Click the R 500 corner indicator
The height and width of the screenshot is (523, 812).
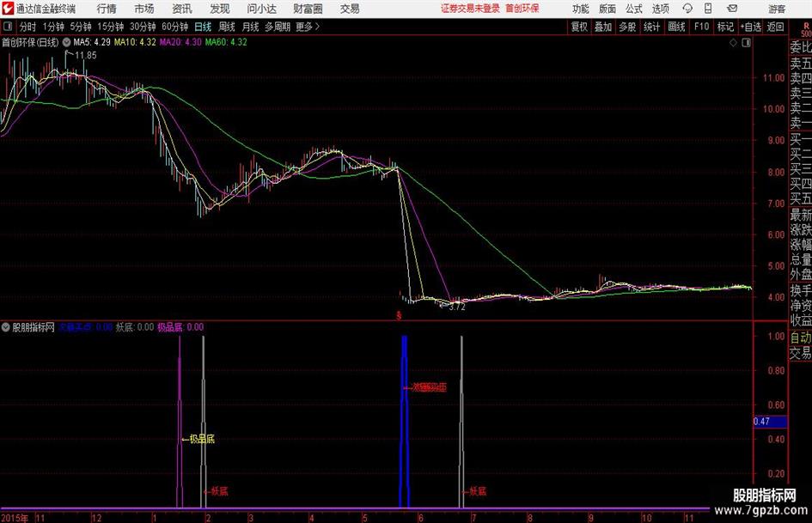click(x=806, y=29)
